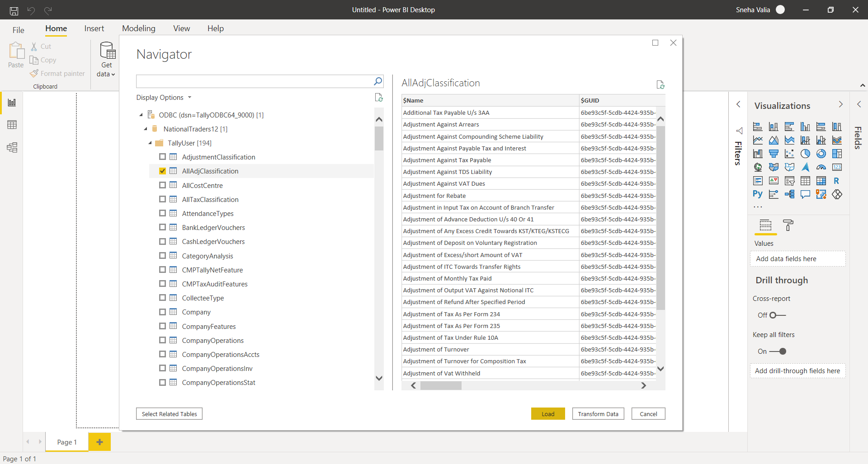Choose the scatter chart visualization
Viewport: 868px width, 464px height.
click(789, 154)
